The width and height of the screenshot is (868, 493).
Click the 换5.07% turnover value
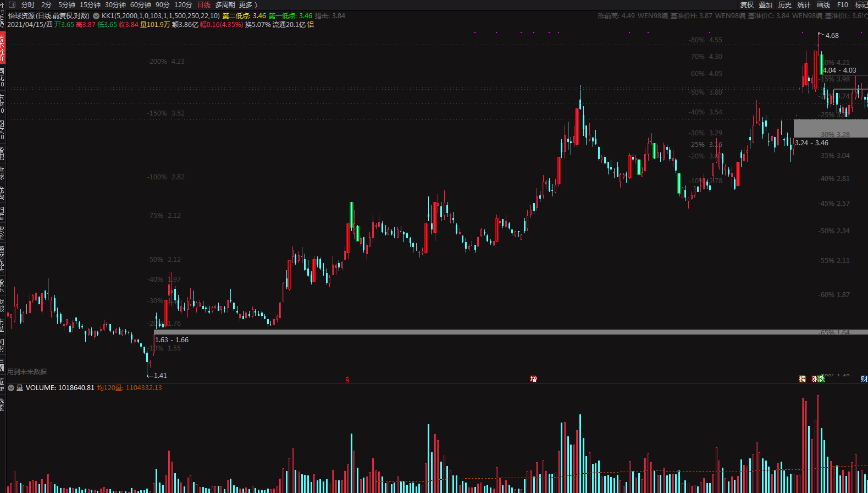[258, 25]
